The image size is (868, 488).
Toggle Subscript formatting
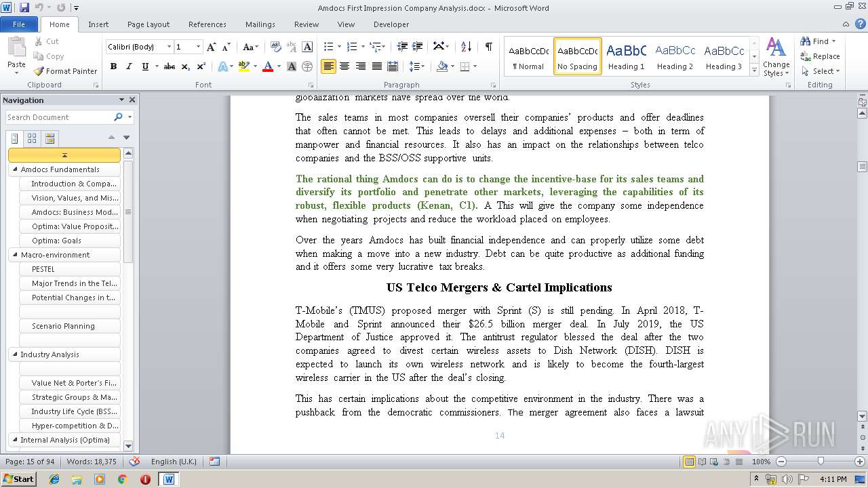coord(185,66)
